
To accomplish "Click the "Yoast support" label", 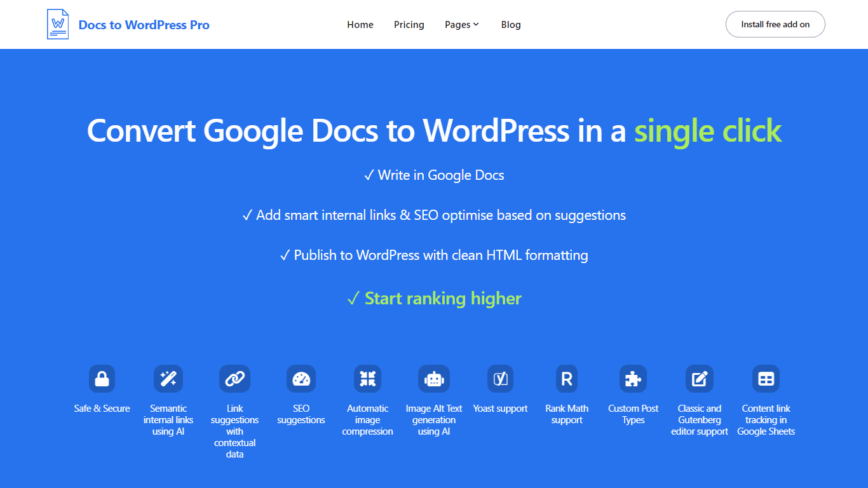I will click(x=501, y=409).
